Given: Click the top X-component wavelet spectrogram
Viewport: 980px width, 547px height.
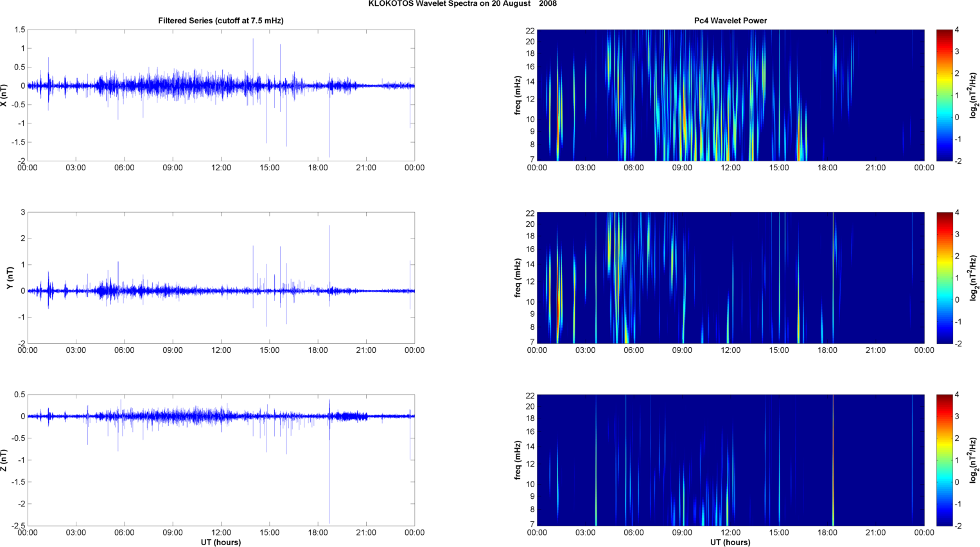Looking at the screenshot, I should [730, 95].
